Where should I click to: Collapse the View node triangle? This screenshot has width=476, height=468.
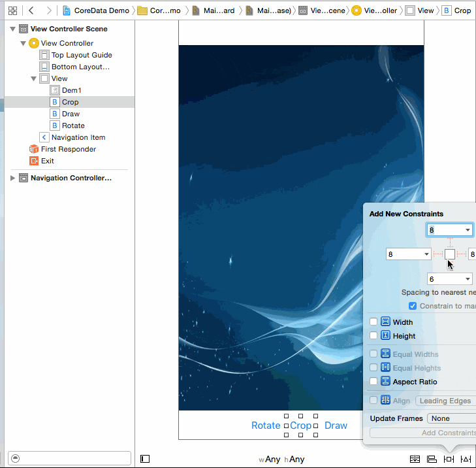(34, 78)
